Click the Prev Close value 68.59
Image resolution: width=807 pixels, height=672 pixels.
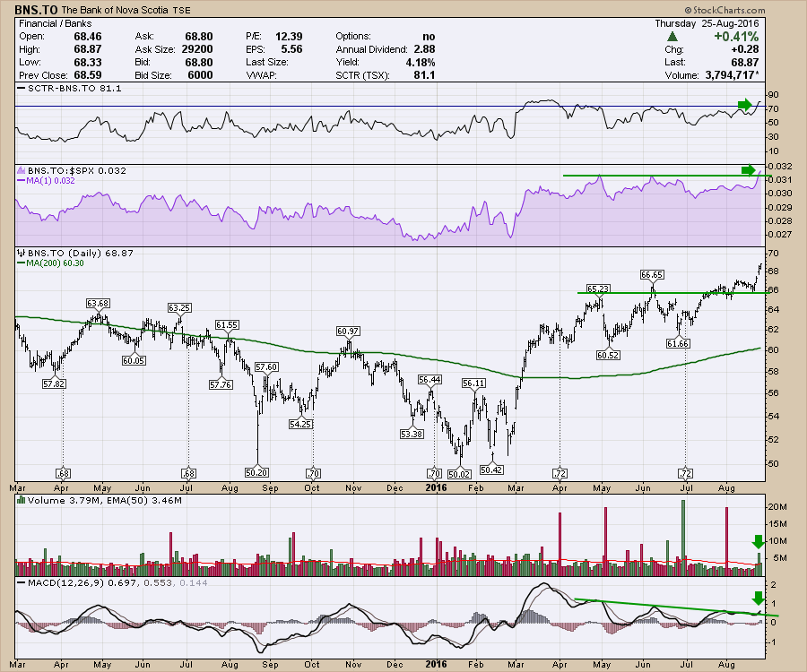tap(88, 75)
